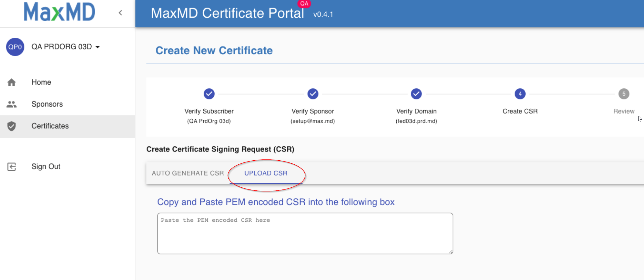Viewport: 644px width, 280px height.
Task: Sign Out of the portal
Action: pyautogui.click(x=46, y=166)
